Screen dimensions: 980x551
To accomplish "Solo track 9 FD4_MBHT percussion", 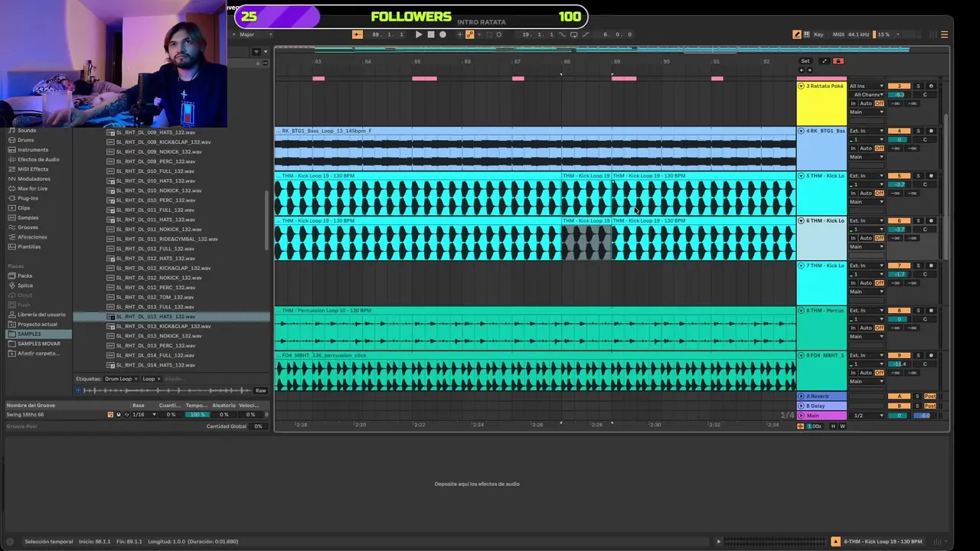I will 918,355.
